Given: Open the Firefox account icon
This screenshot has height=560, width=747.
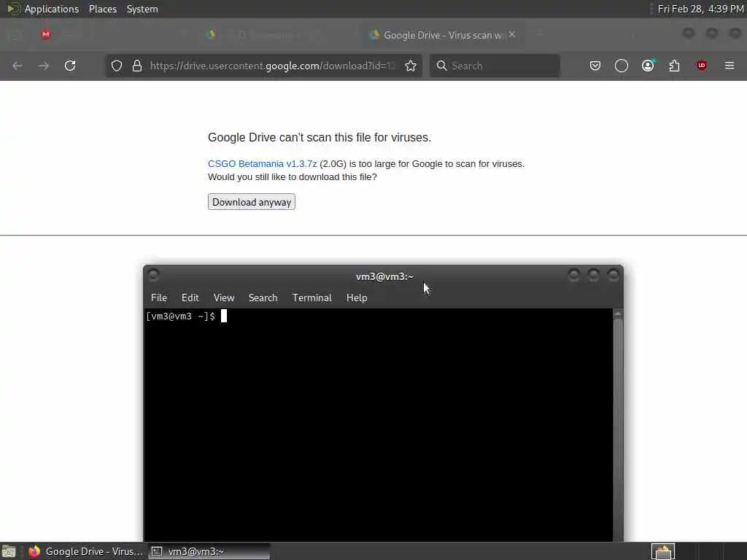Looking at the screenshot, I should point(648,66).
